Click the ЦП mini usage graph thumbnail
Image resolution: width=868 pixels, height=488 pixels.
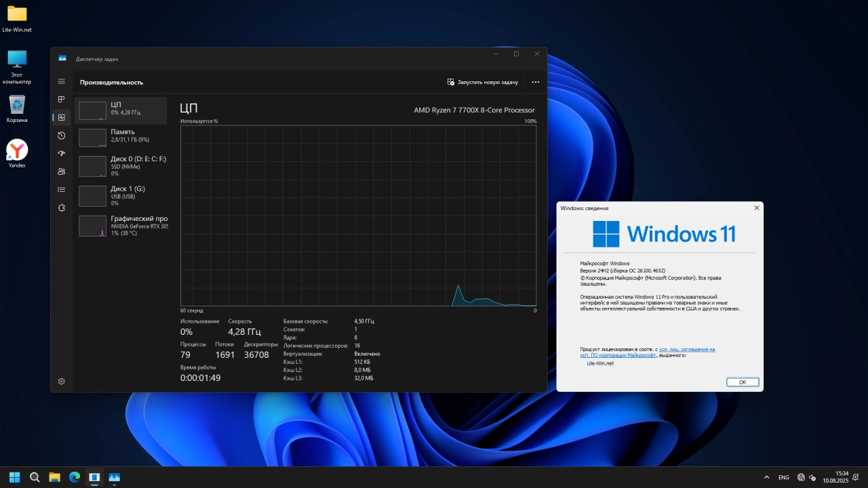93,110
